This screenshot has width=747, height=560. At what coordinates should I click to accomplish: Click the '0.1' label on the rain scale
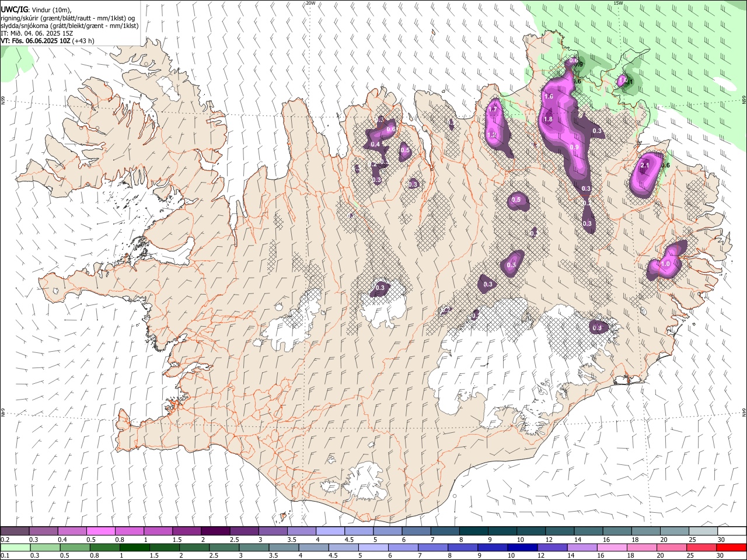coord(5,556)
